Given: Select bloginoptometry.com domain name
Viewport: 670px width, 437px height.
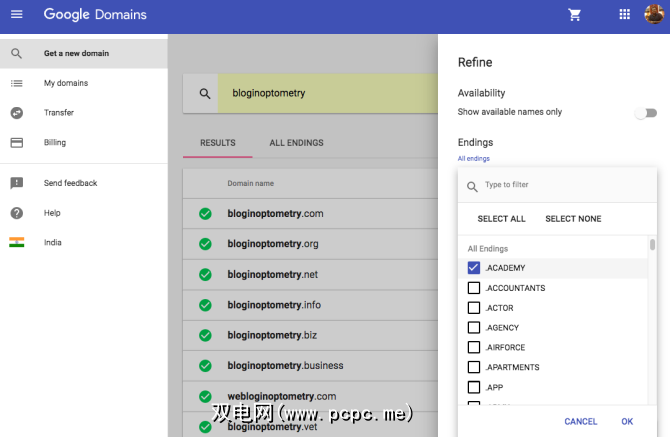Looking at the screenshot, I should (x=275, y=214).
